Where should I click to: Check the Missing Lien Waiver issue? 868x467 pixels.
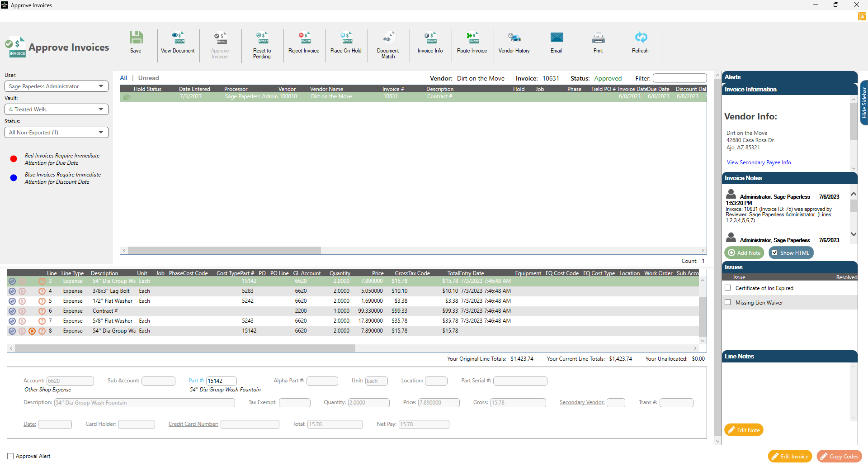click(728, 302)
